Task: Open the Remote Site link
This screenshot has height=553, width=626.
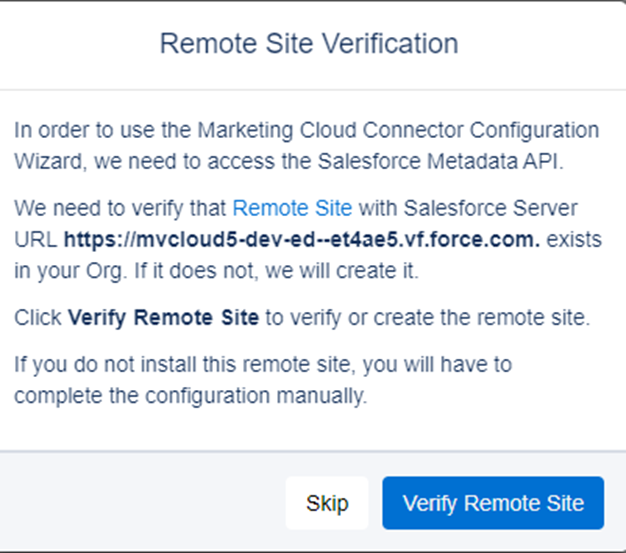Action: pyautogui.click(x=292, y=208)
